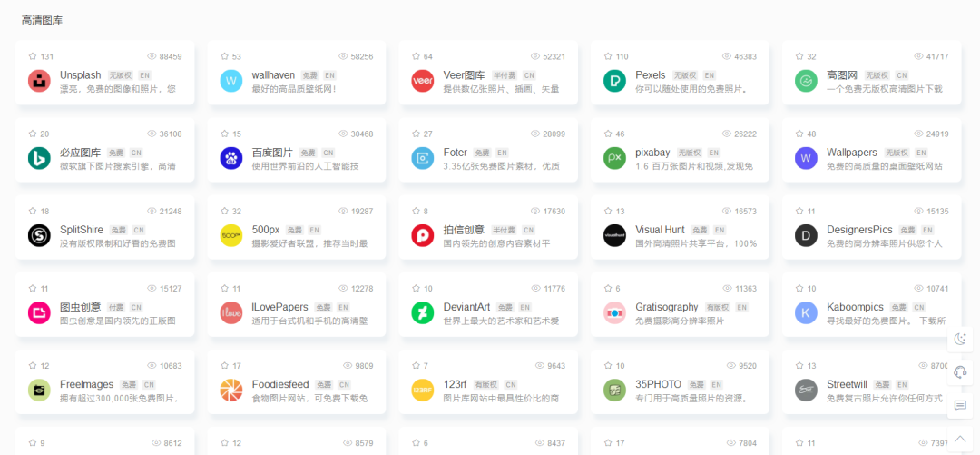The width and height of the screenshot is (980, 455).
Task: Open the 123rf yellow logo
Action: [423, 391]
